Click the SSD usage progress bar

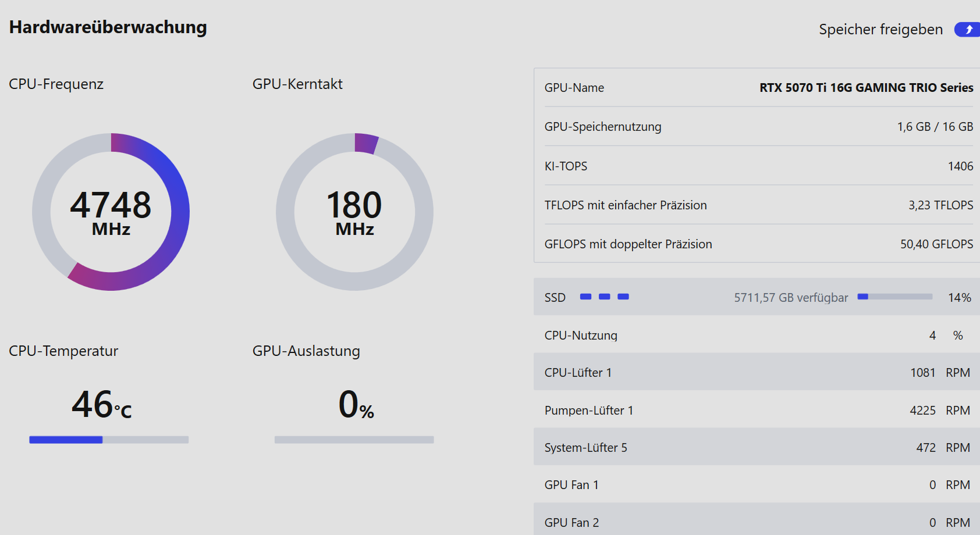[895, 297]
